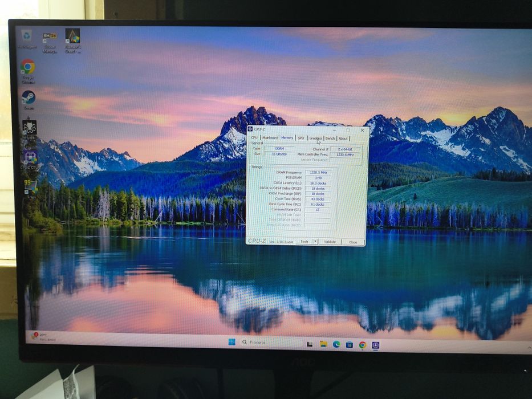Close CPU-Z with the X button
Screen dimensions: 532x399
(x=362, y=130)
